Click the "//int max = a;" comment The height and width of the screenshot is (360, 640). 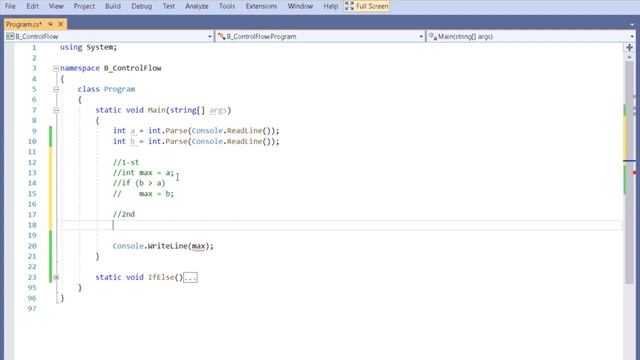point(144,173)
